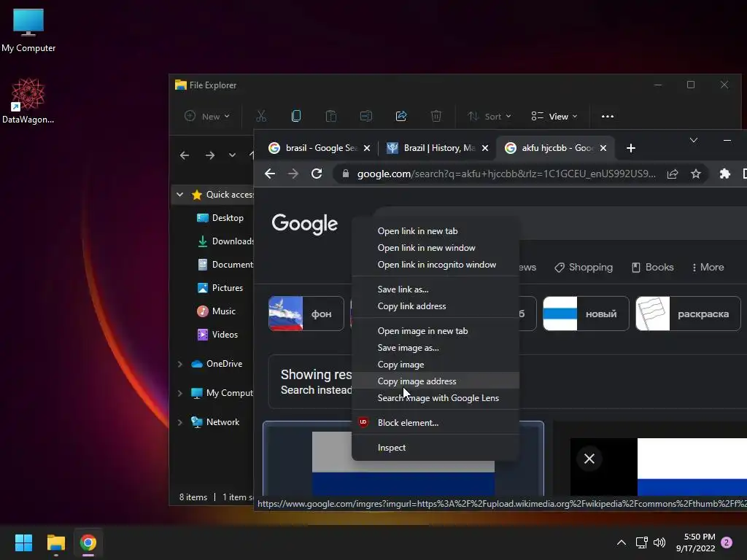
Task: Open recent locations dropdown in File Explorer
Action: pyautogui.click(x=232, y=155)
